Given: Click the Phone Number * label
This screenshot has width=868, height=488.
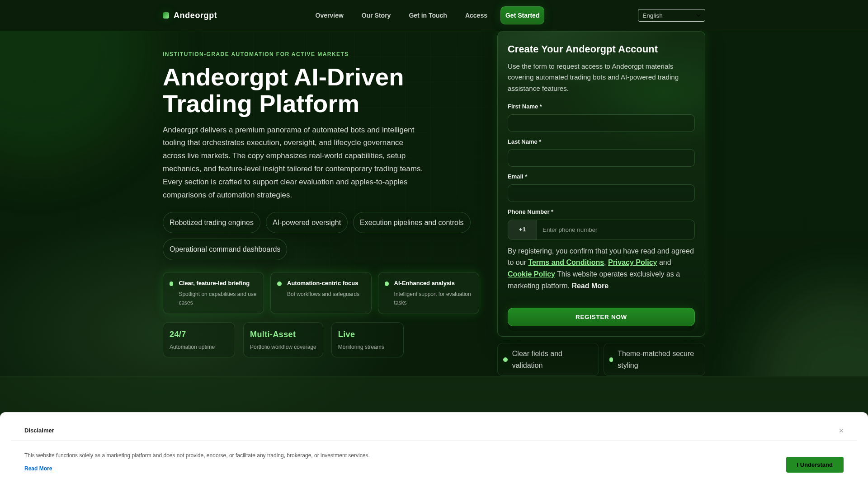Looking at the screenshot, I should [530, 212].
